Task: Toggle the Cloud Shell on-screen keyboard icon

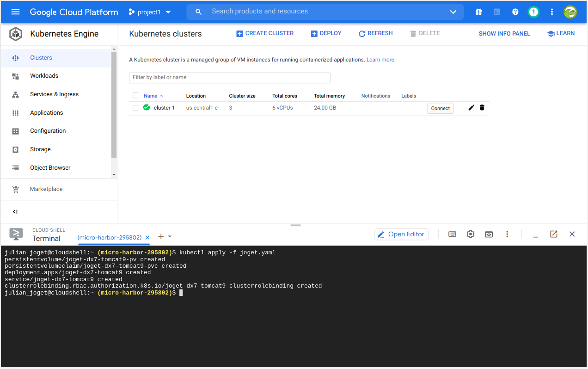Action: 452,234
